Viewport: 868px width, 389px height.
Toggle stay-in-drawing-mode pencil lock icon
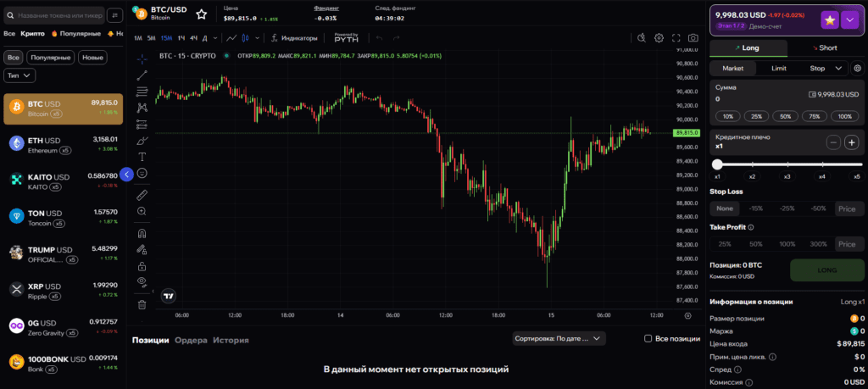(x=142, y=249)
